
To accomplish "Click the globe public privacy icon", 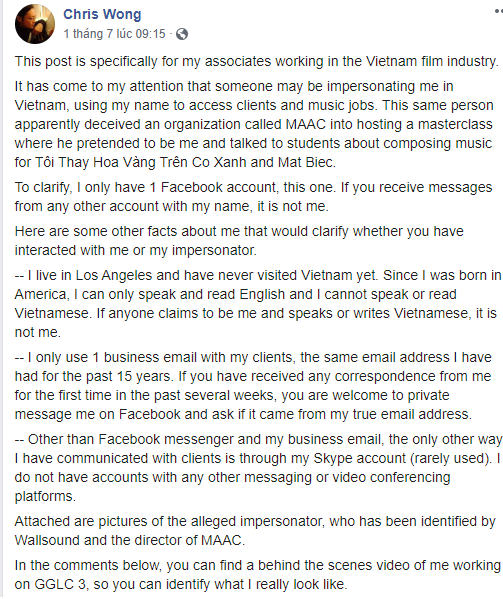I will tap(182, 34).
